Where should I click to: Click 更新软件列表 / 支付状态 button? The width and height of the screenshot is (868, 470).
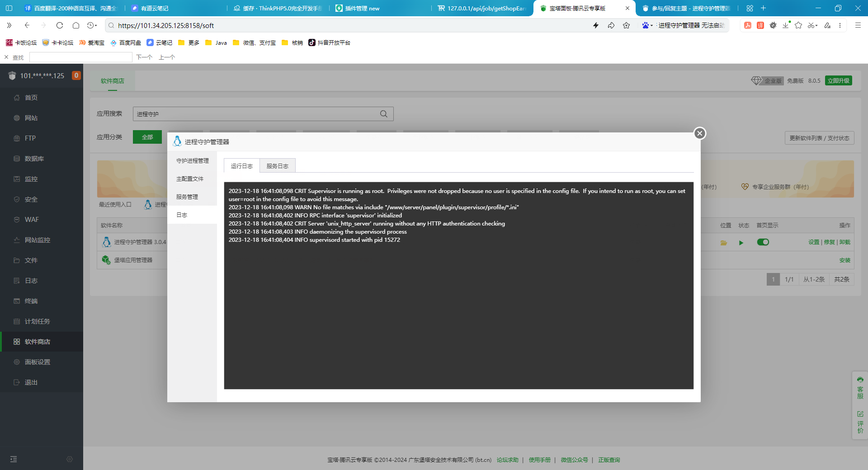819,138
